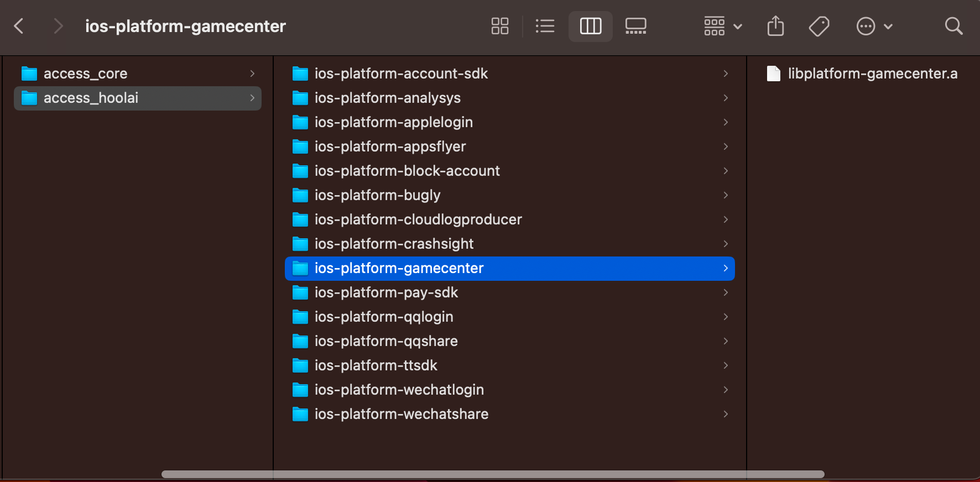
Task: Click folder icon of ios-platform-wechatlogin
Action: (x=300, y=390)
